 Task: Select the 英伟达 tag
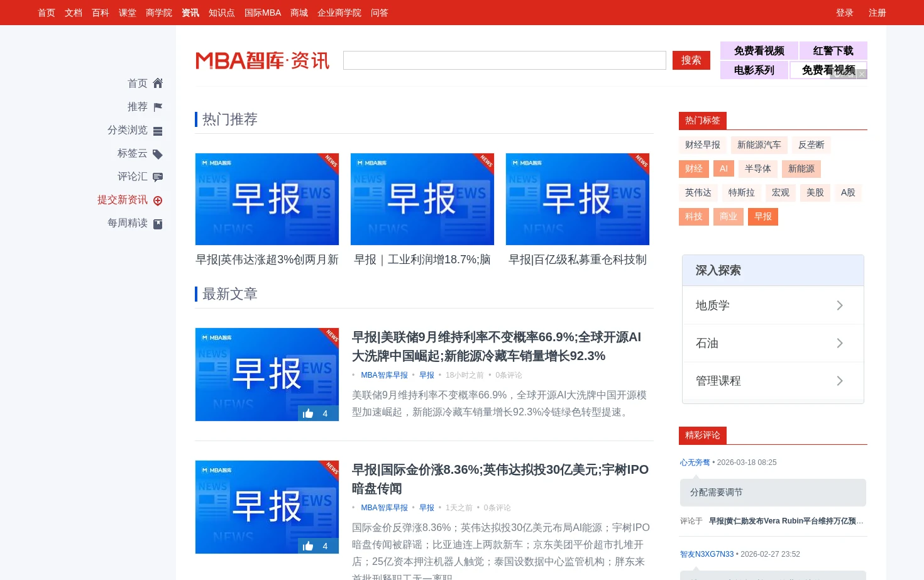pos(698,193)
